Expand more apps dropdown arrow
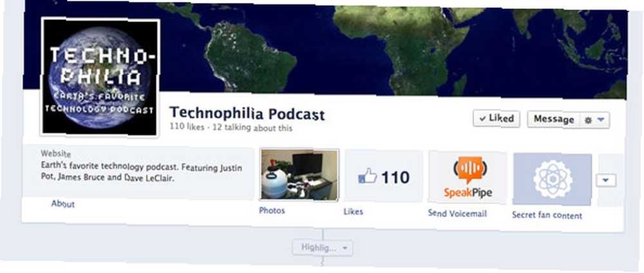The width and height of the screenshot is (644, 273). 606,180
